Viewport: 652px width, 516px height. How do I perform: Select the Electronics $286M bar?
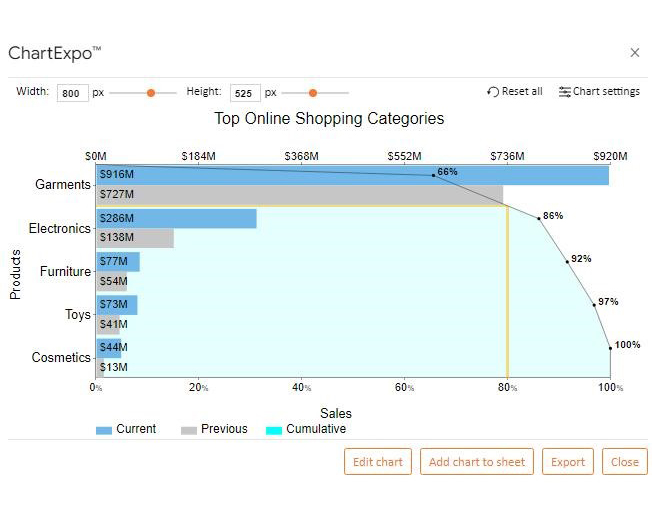(176, 218)
